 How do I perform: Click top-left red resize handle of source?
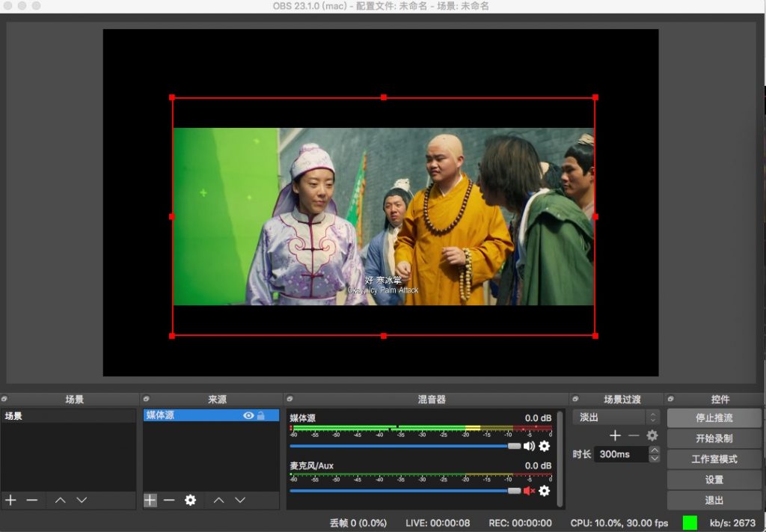[172, 97]
